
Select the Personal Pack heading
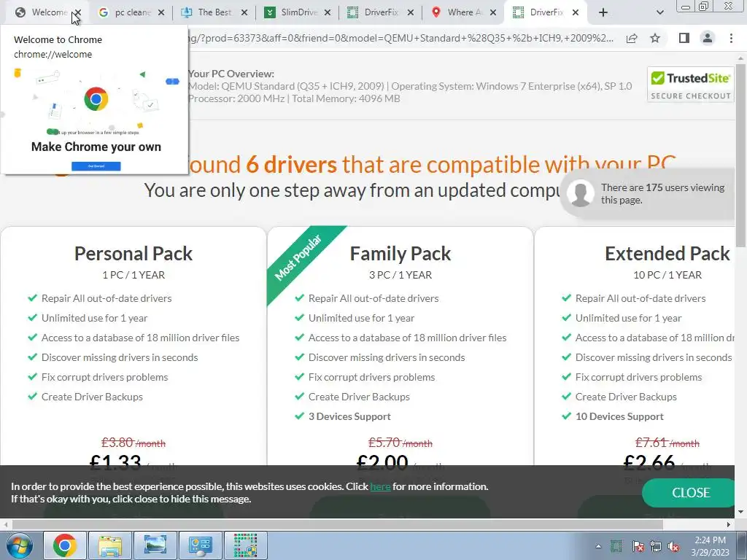(133, 253)
